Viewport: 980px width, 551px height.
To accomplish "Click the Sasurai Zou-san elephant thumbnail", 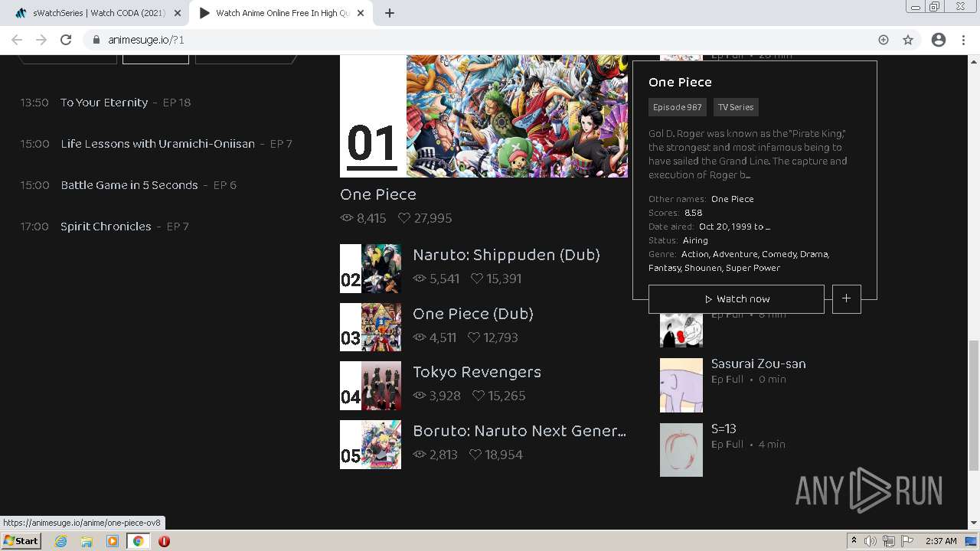I will pos(681,385).
